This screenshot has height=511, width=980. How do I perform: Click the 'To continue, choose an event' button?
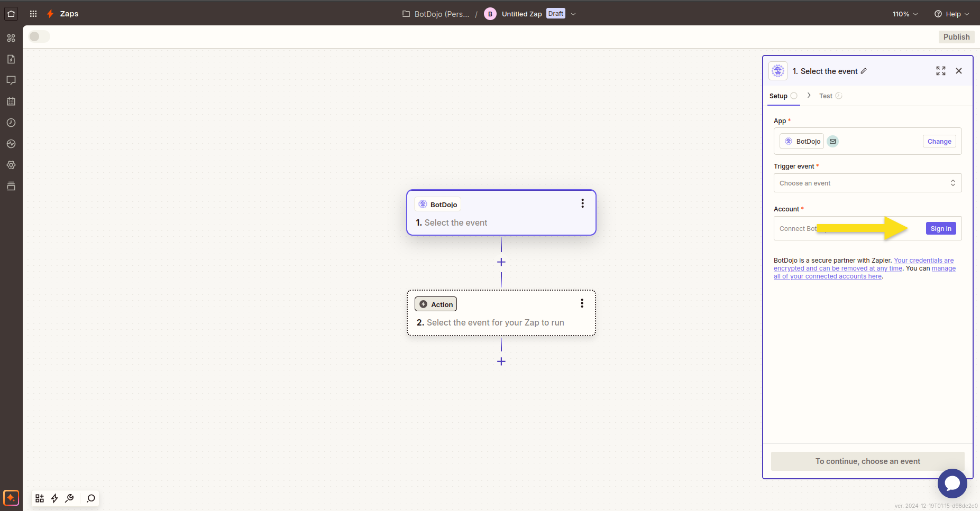[867, 461]
